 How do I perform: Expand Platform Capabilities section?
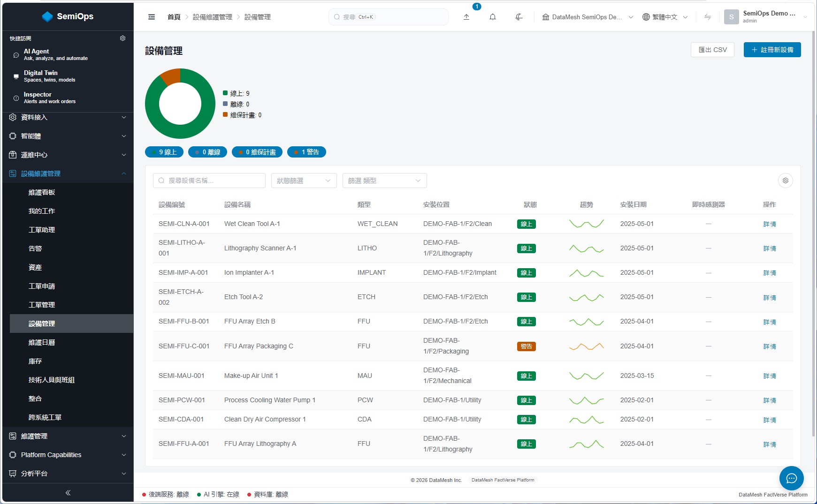tap(68, 455)
